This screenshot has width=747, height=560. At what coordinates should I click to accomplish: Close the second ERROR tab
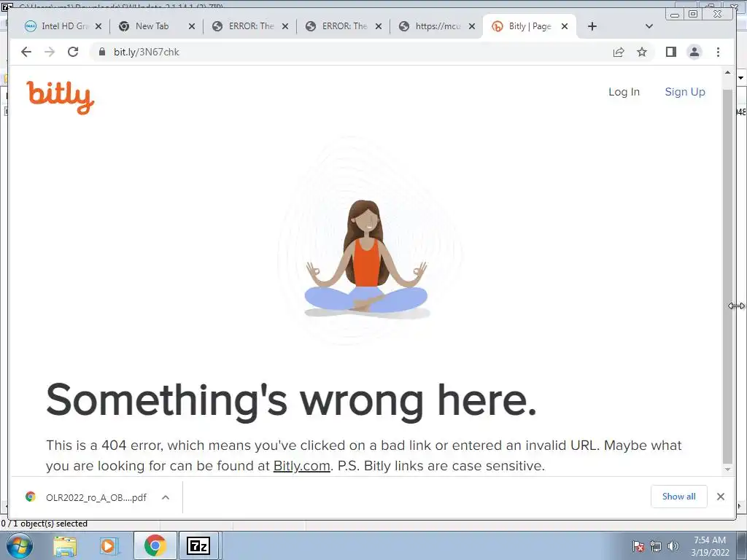click(x=379, y=26)
